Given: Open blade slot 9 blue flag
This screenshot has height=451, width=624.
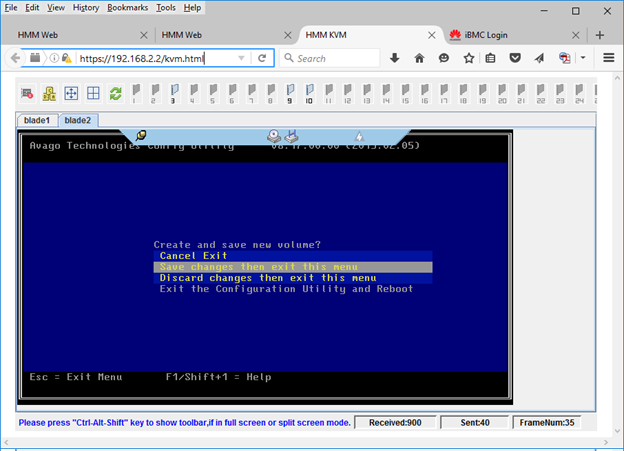Looking at the screenshot, I should tap(290, 94).
